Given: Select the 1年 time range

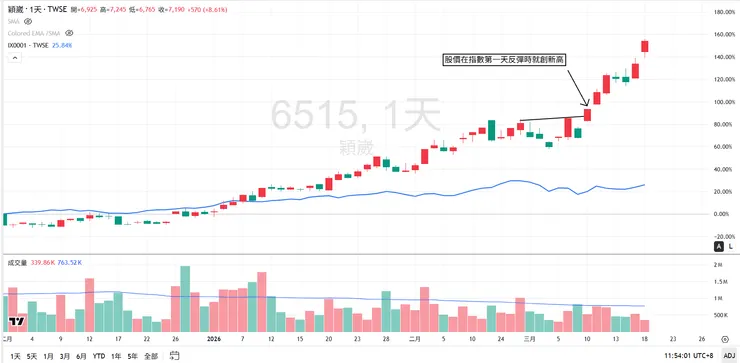Looking at the screenshot, I should point(116,355).
